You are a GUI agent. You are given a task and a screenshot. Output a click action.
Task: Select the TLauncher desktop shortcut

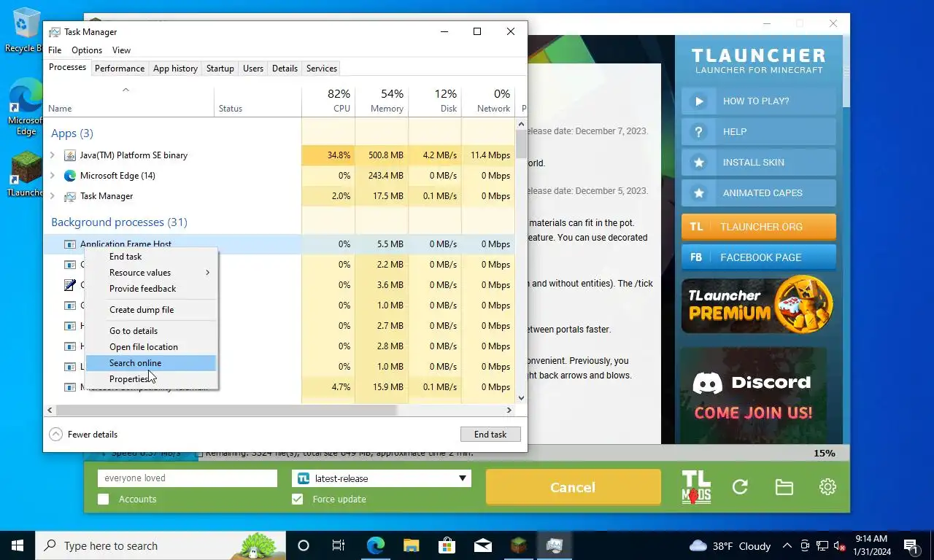26,175
